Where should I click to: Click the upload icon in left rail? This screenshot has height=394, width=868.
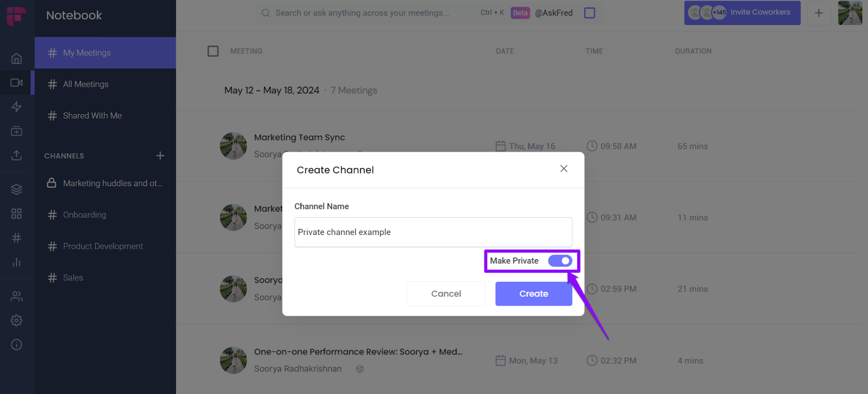(17, 156)
